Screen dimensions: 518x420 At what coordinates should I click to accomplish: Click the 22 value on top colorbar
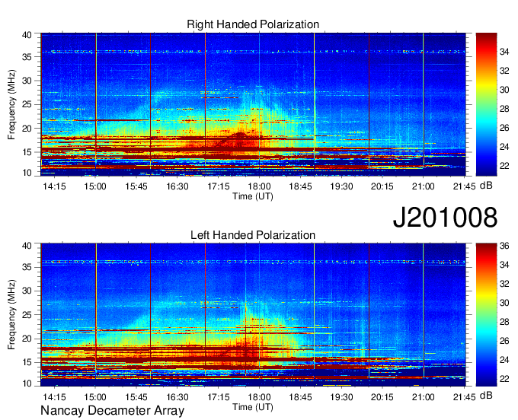tap(504, 166)
